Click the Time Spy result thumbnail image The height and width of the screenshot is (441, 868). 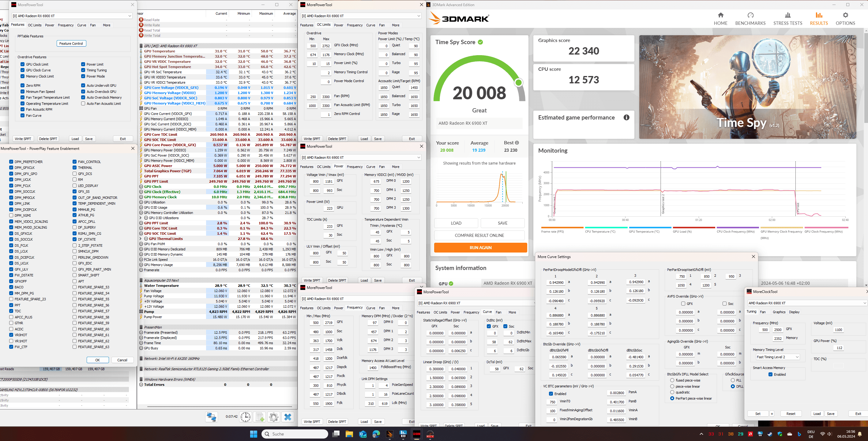(747, 87)
